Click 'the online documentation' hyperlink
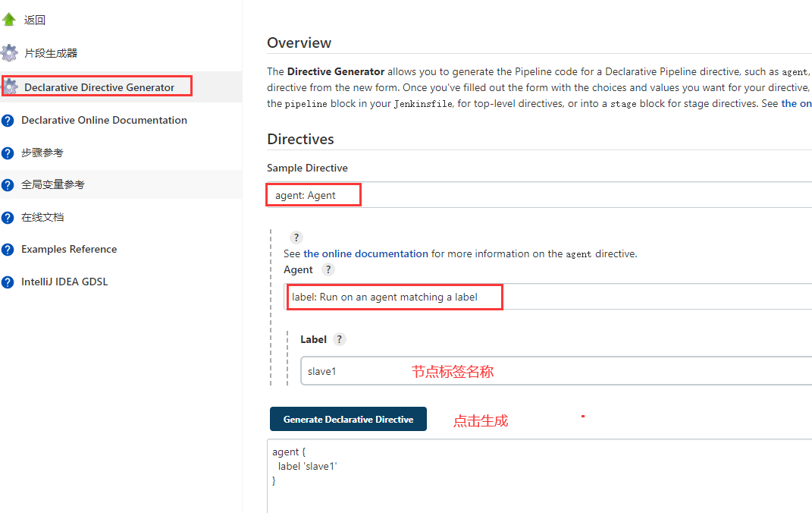This screenshot has height=513, width=812. pyautogui.click(x=365, y=253)
